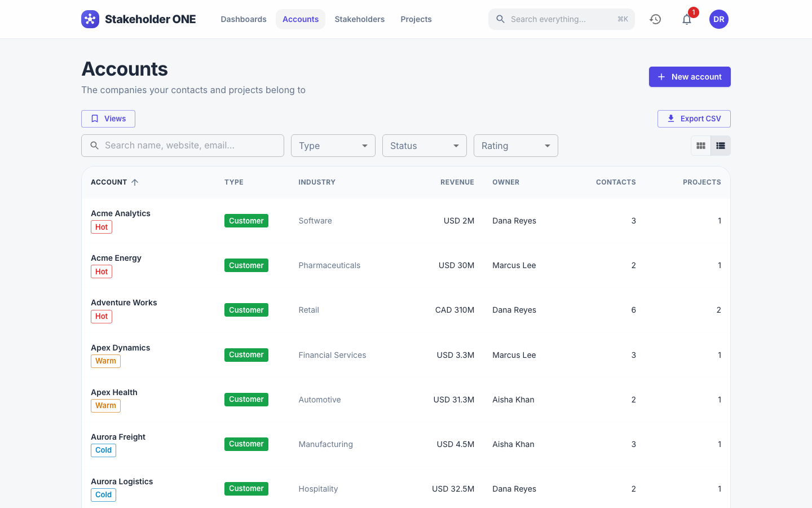Focus the Search everything field

562,19
